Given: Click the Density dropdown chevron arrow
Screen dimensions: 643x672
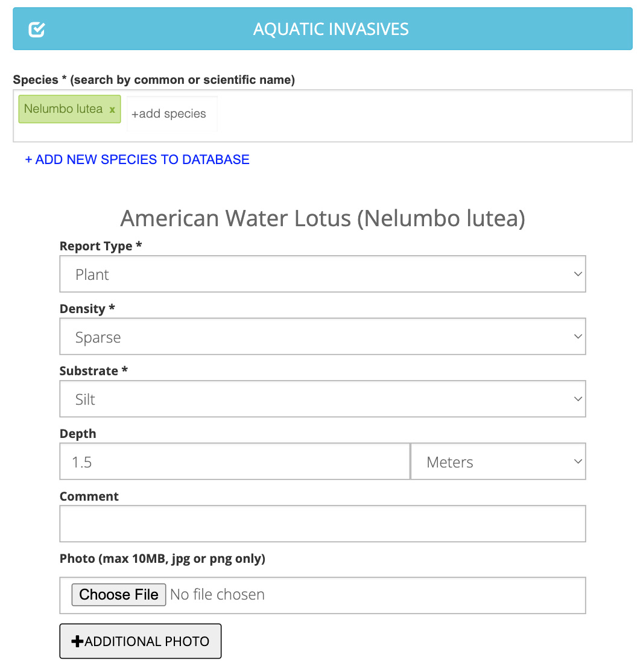Looking at the screenshot, I should [x=578, y=337].
